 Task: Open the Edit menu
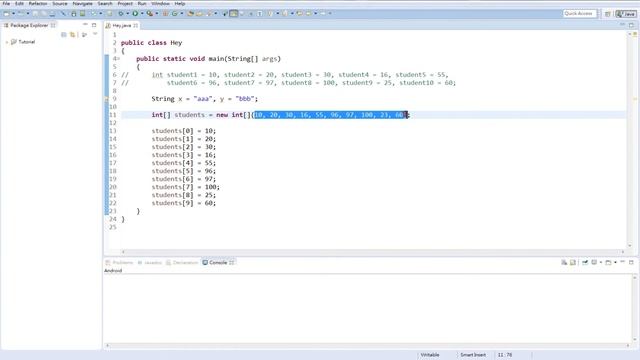click(x=19, y=3)
